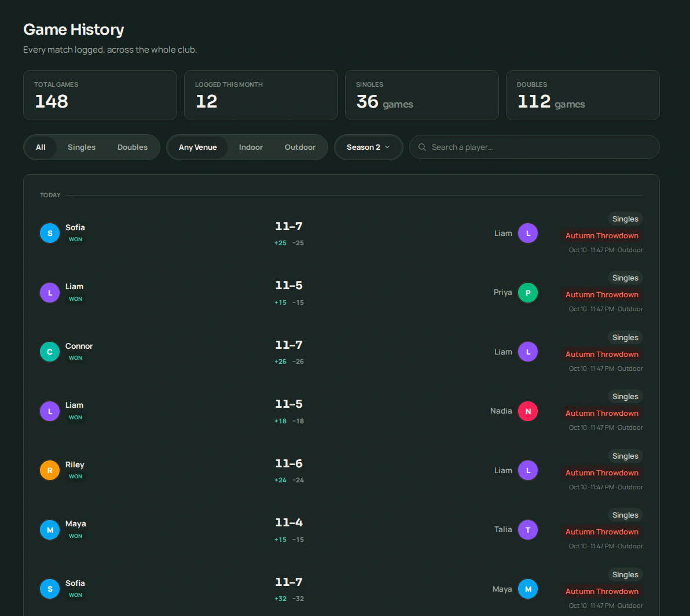Select the All game type filter
This screenshot has height=616, width=690.
pyautogui.click(x=41, y=147)
